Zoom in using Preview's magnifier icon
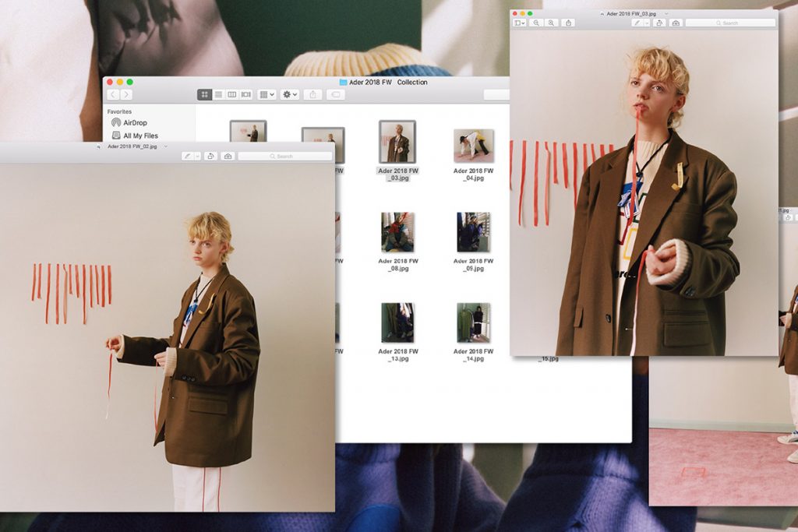Screen dimensions: 798x532 [551, 23]
